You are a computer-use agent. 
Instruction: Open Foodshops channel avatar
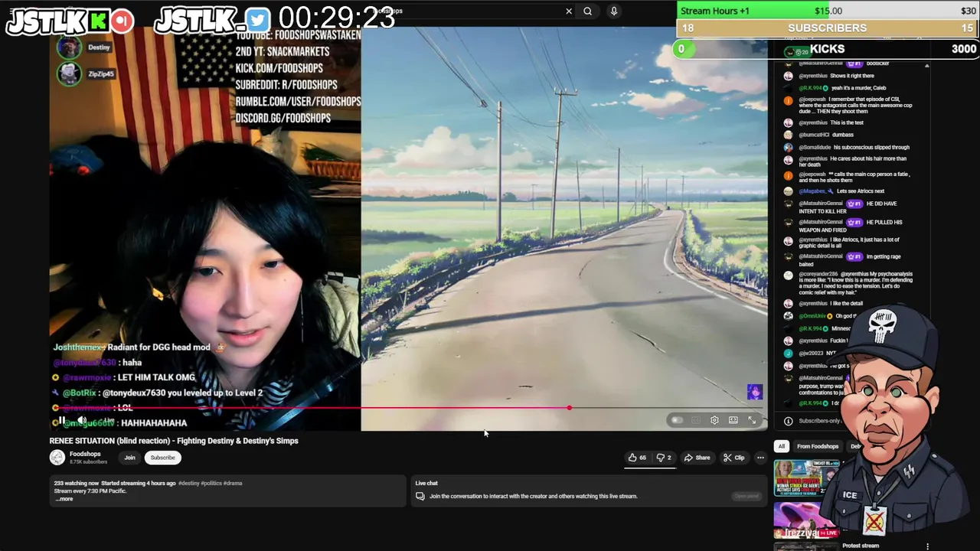(57, 458)
